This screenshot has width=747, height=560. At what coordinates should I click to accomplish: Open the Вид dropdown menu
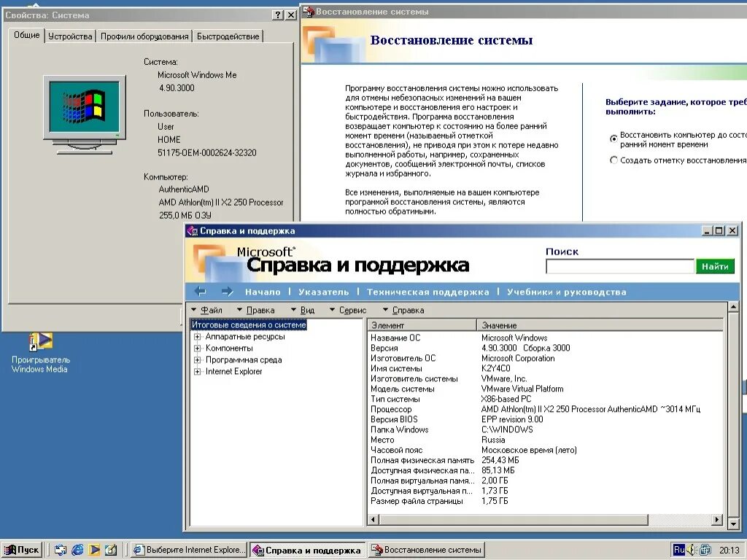click(x=303, y=310)
